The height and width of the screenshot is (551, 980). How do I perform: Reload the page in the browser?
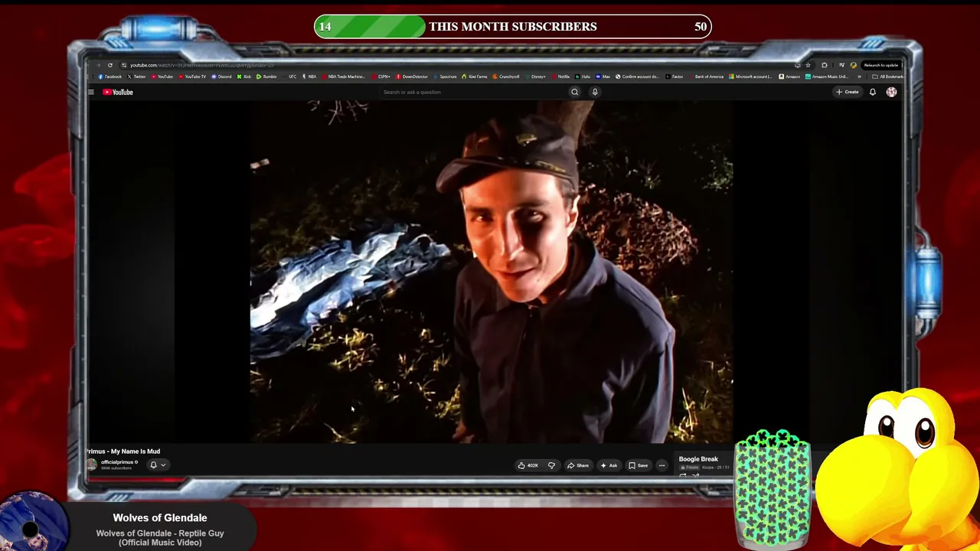(110, 65)
